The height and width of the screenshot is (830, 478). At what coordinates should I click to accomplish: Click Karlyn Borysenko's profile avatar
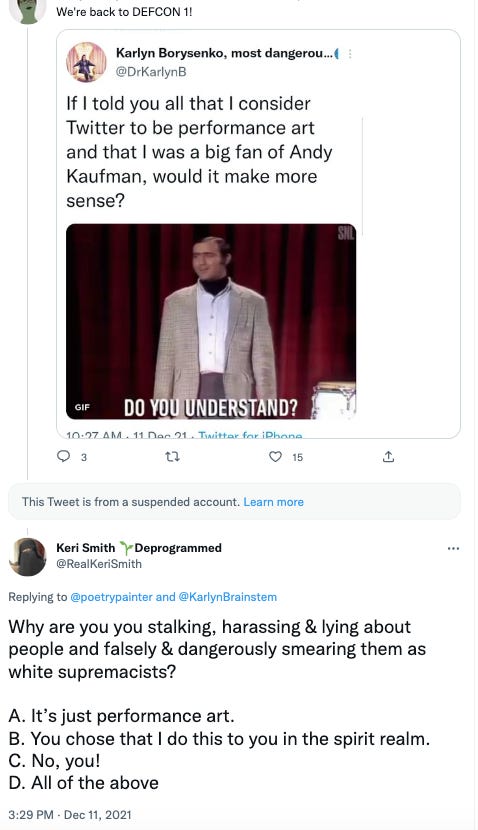86,62
